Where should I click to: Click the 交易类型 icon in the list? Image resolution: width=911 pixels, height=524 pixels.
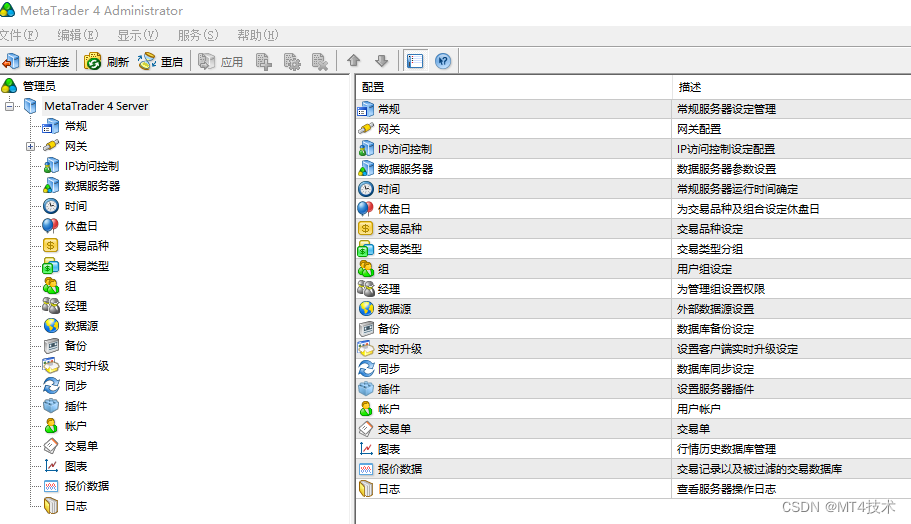tap(366, 249)
